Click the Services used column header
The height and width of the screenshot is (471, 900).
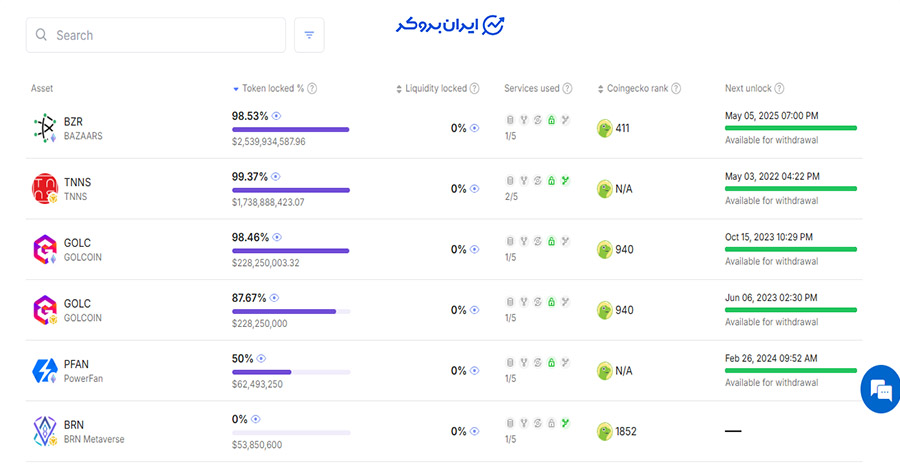click(532, 89)
